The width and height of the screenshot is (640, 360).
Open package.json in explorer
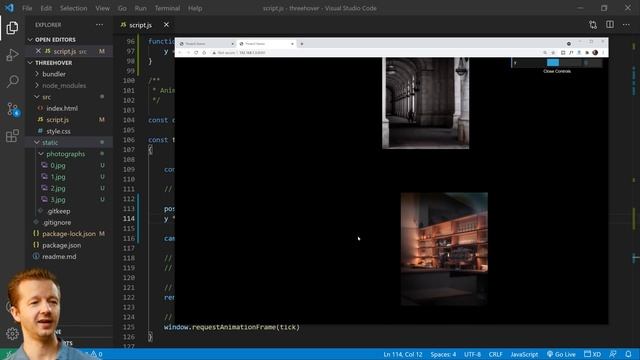click(x=61, y=245)
